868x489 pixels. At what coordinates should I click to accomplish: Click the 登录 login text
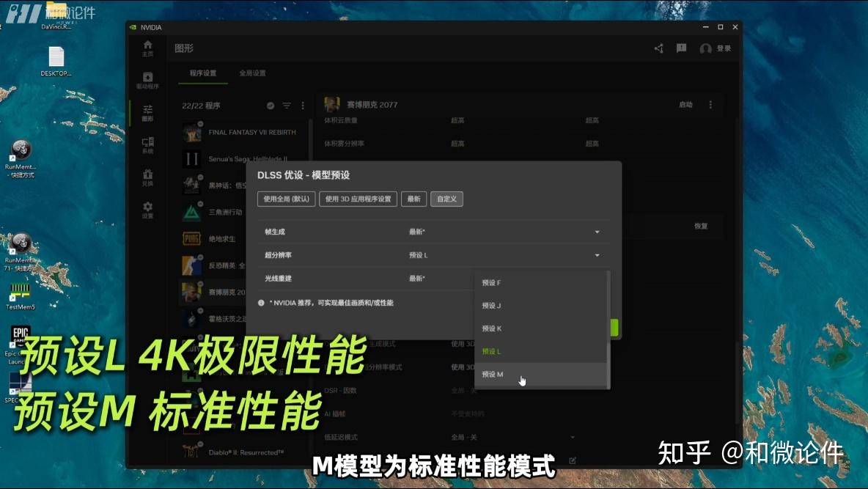pyautogui.click(x=724, y=48)
